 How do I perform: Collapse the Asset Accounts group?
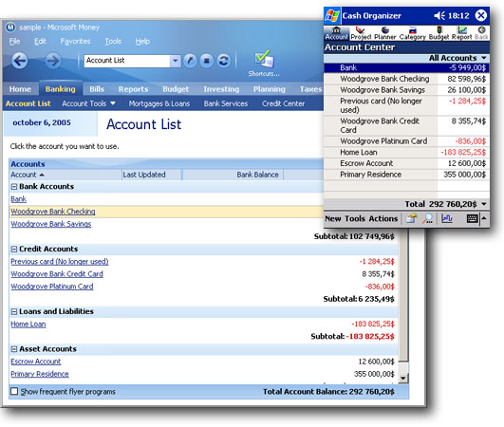[14, 349]
